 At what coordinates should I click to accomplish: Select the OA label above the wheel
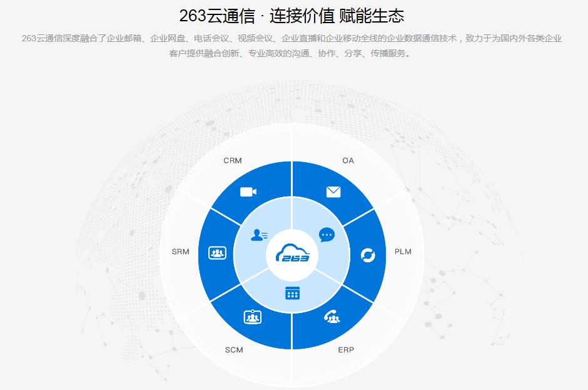(x=348, y=160)
